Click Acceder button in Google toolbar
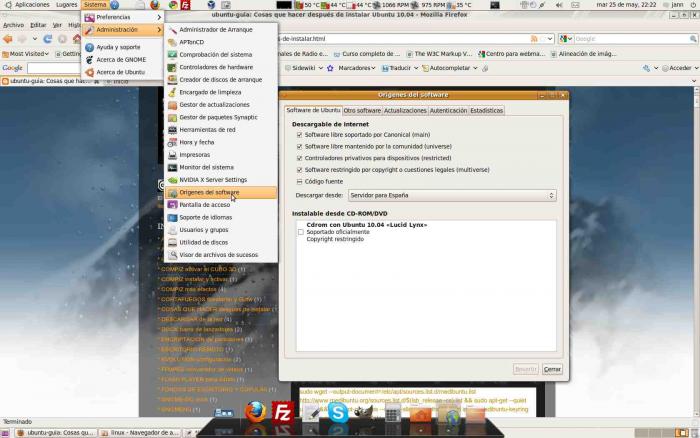The image size is (700, 438). 680,68
